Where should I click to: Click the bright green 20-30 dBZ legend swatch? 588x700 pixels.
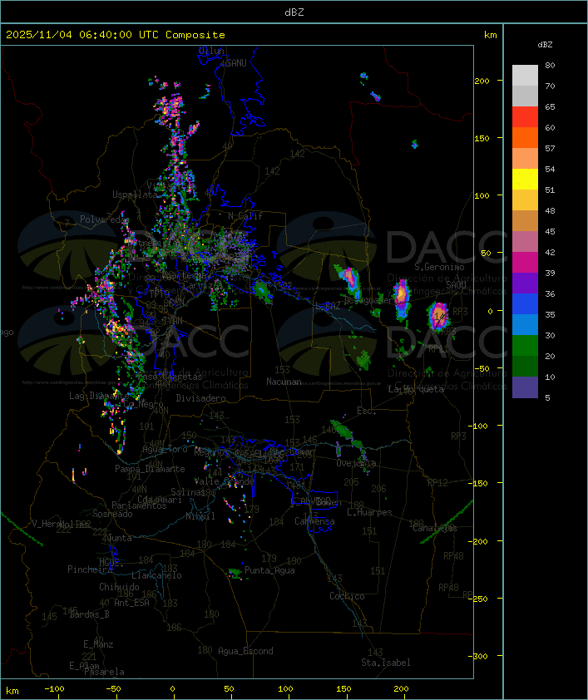pos(525,346)
